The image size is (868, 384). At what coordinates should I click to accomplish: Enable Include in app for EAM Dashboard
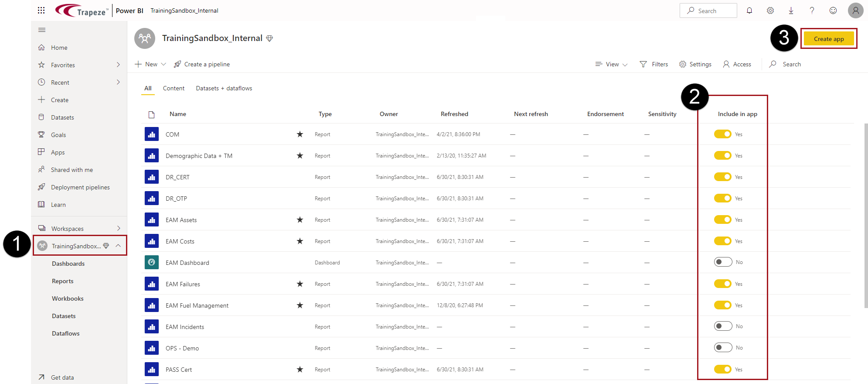pyautogui.click(x=723, y=262)
